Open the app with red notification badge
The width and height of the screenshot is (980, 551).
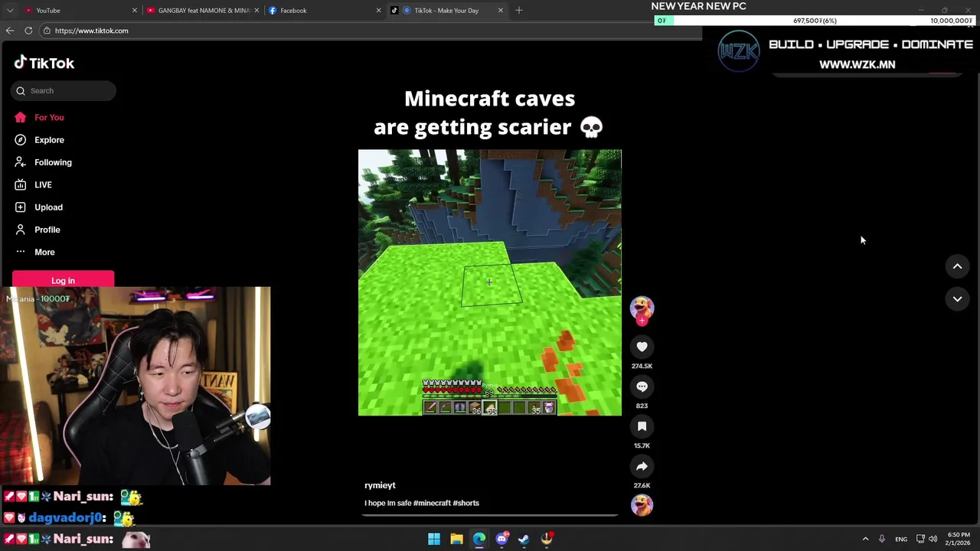(x=547, y=539)
